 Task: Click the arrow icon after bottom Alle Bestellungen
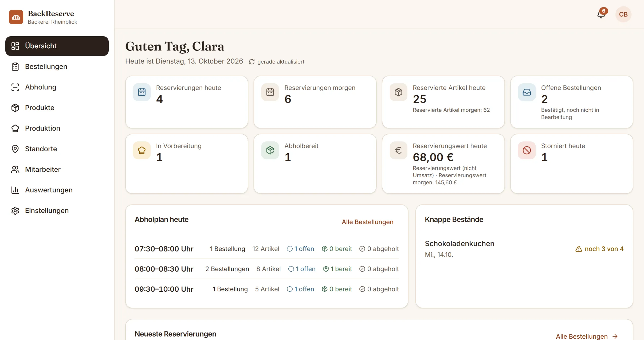coord(615,337)
